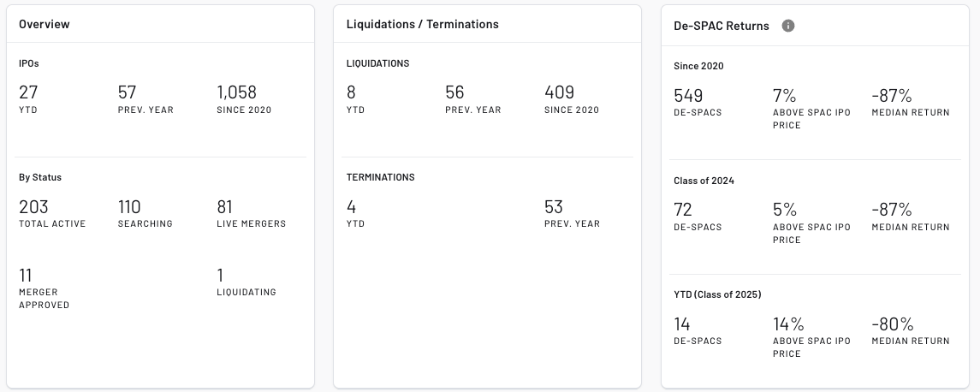
Task: Select the 549 De-SPACs since 2020 figure
Action: [688, 96]
